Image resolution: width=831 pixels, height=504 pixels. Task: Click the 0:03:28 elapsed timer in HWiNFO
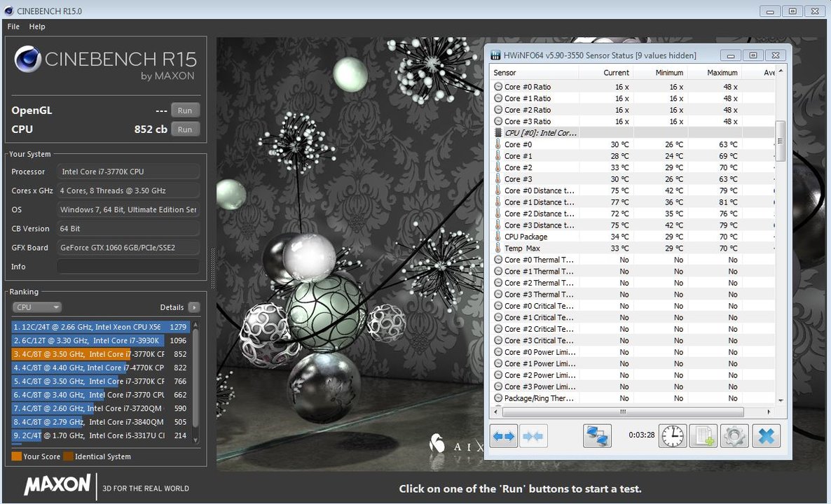[x=641, y=435]
